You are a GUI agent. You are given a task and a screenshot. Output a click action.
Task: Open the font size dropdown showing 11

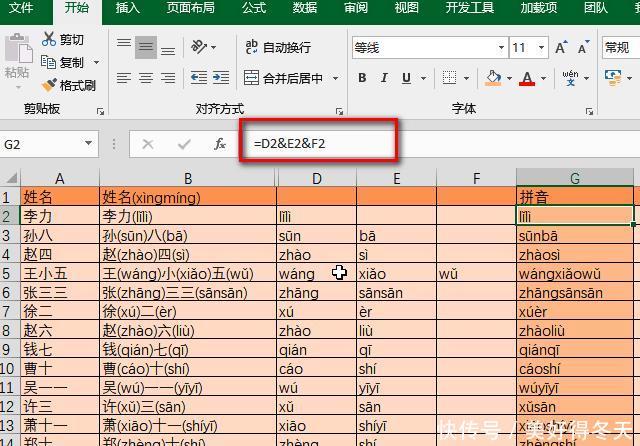click(x=541, y=48)
